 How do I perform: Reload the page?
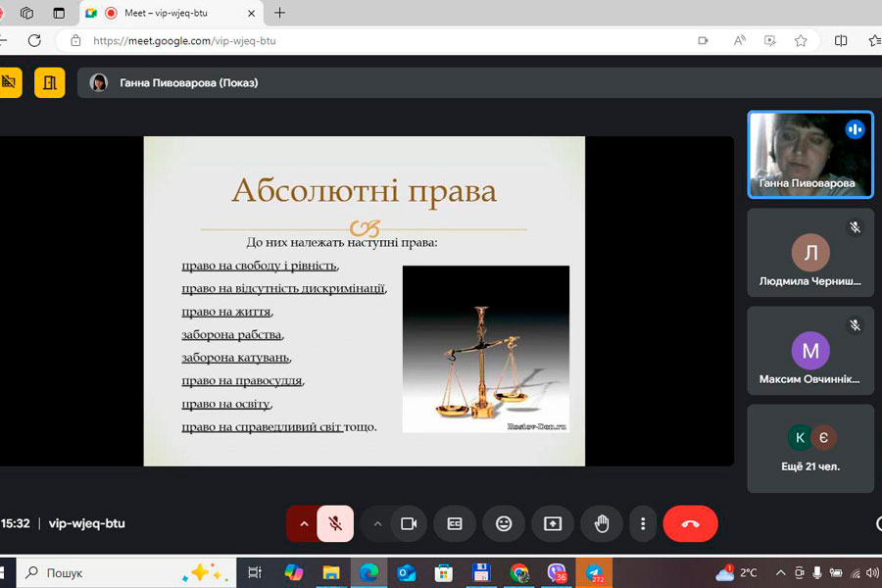tap(35, 40)
